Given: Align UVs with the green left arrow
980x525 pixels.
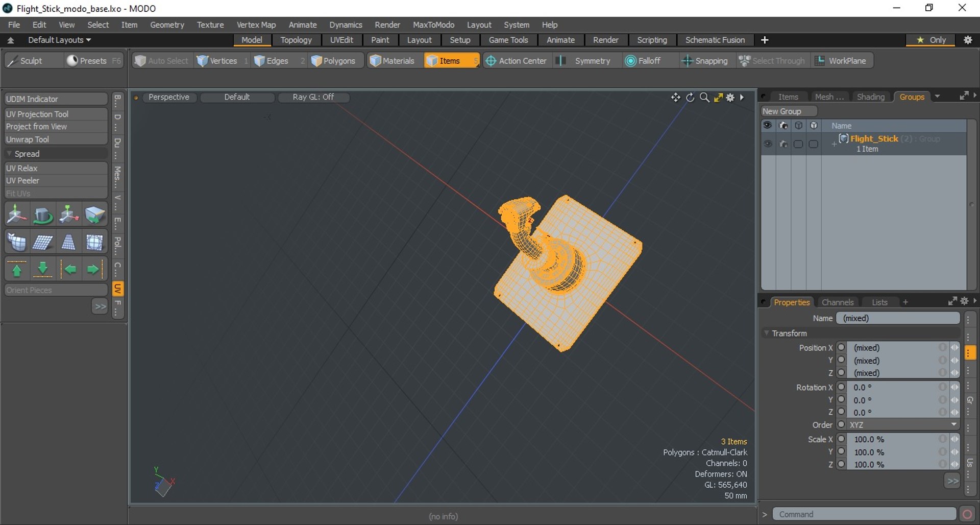Looking at the screenshot, I should tap(68, 269).
